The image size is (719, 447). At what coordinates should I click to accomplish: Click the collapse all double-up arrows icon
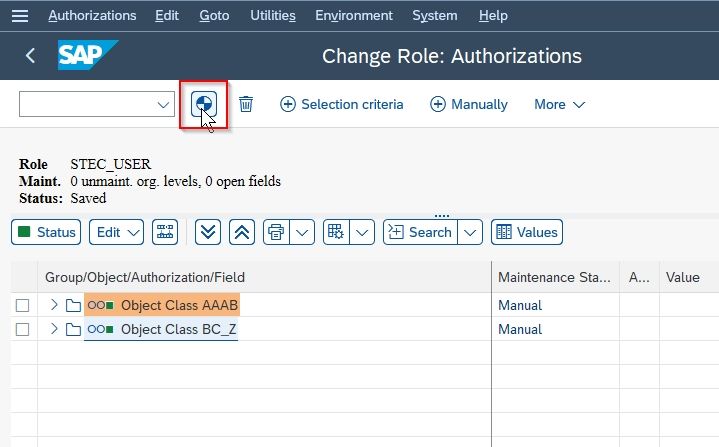click(x=242, y=232)
